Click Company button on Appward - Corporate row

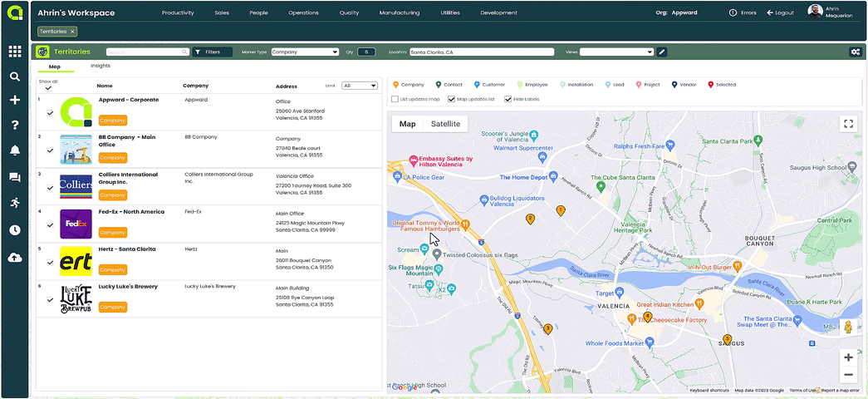(112, 121)
